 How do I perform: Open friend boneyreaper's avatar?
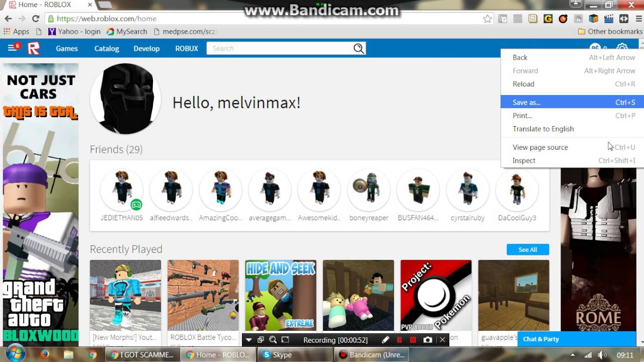(x=369, y=190)
